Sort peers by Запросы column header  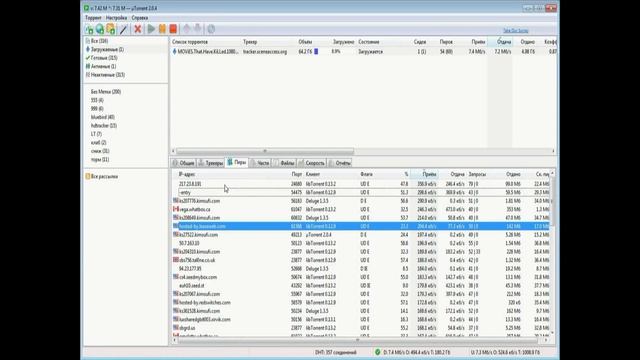pyautogui.click(x=477, y=174)
